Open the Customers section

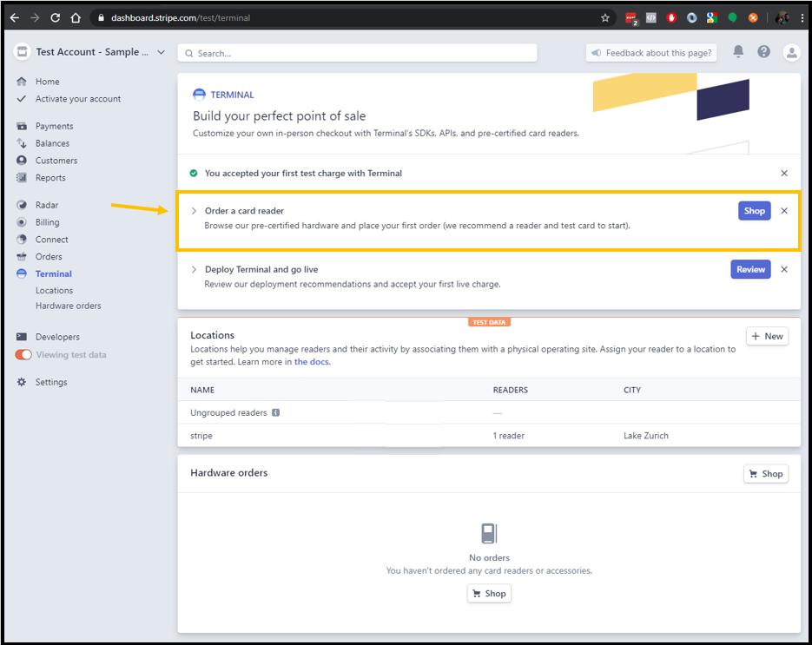pyautogui.click(x=56, y=161)
